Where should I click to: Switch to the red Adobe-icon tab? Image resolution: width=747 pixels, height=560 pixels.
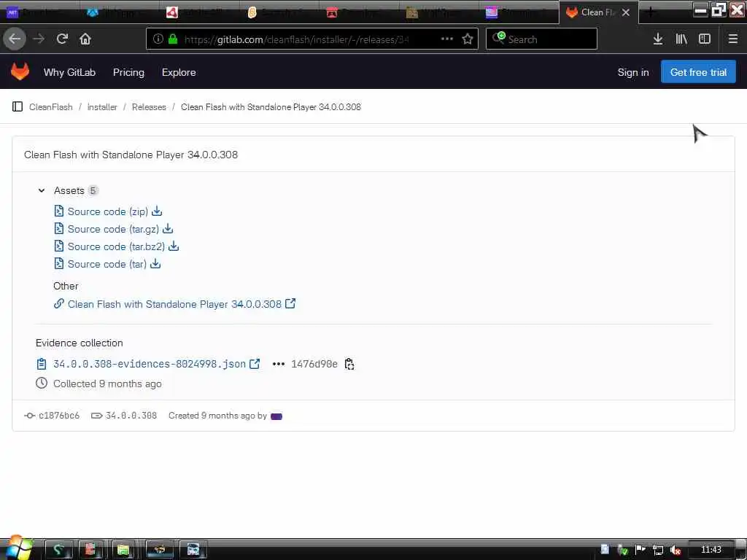pyautogui.click(x=200, y=12)
